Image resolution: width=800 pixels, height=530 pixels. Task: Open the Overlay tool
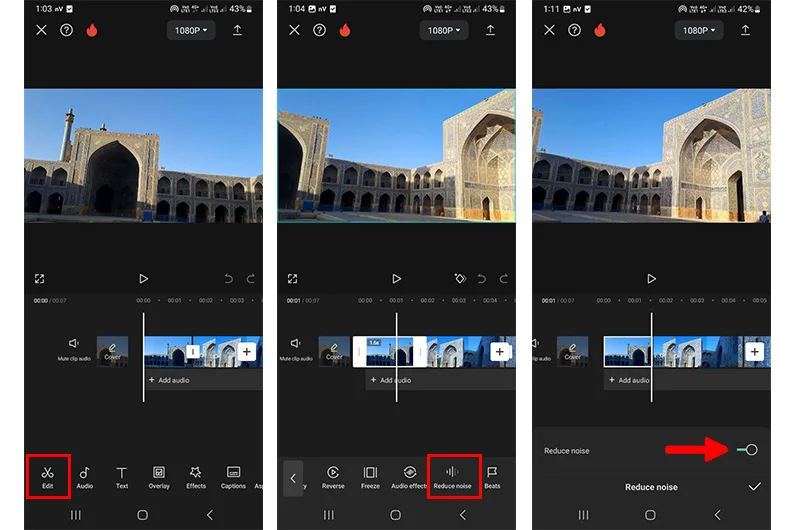[x=159, y=477]
